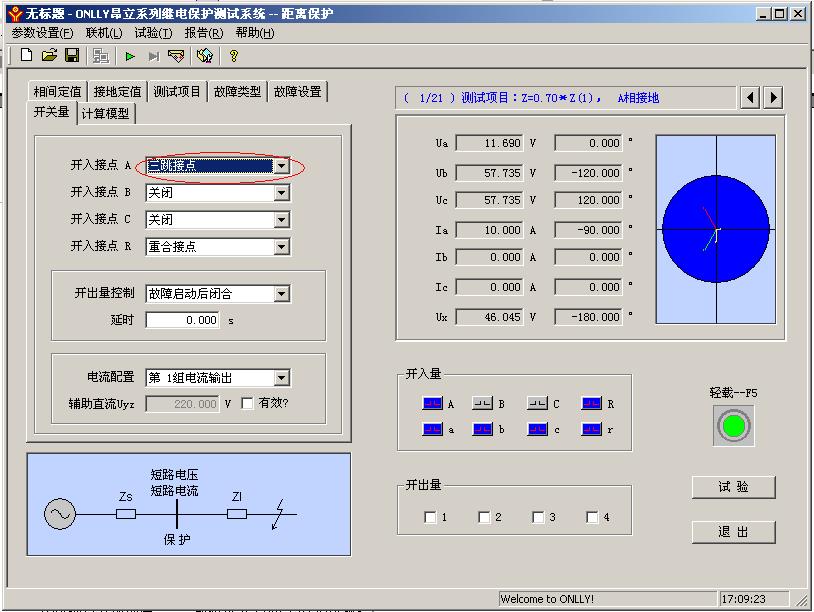Viewport: 814px width, 612px height.
Task: Toggle the 有效? checkbox for auxiliary DC
Action: (247, 404)
